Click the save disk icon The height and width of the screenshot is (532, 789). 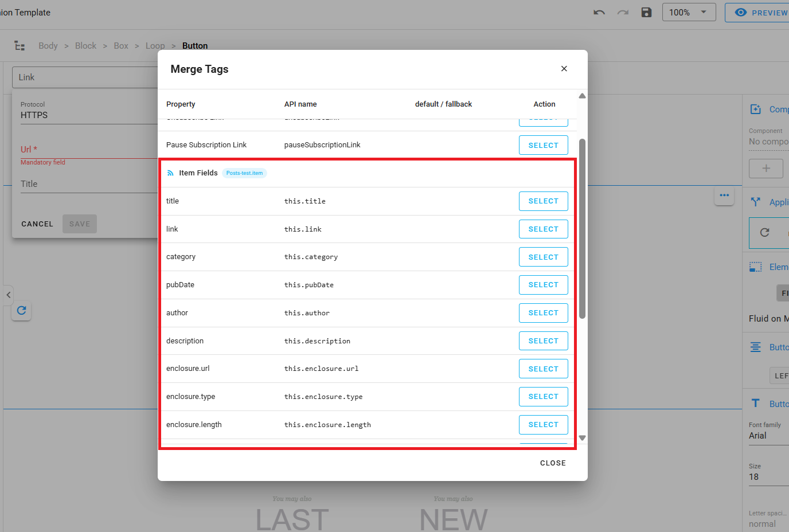(x=646, y=13)
